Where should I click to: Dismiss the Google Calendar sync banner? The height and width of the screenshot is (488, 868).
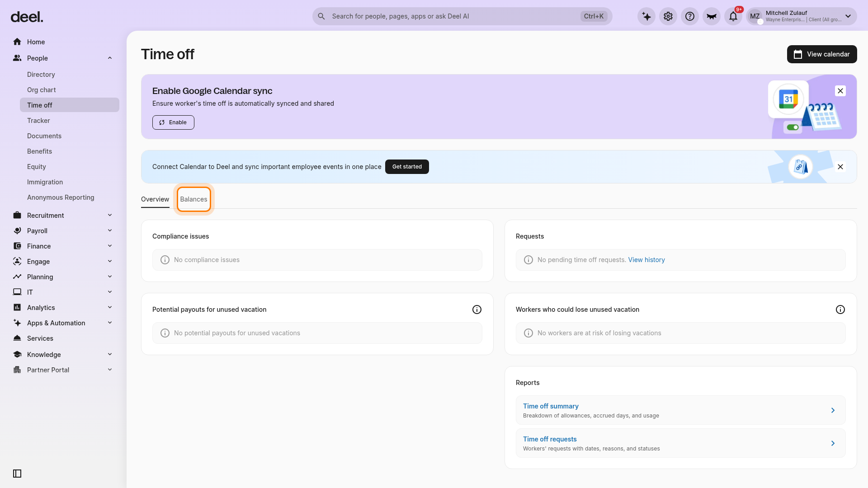(x=840, y=91)
